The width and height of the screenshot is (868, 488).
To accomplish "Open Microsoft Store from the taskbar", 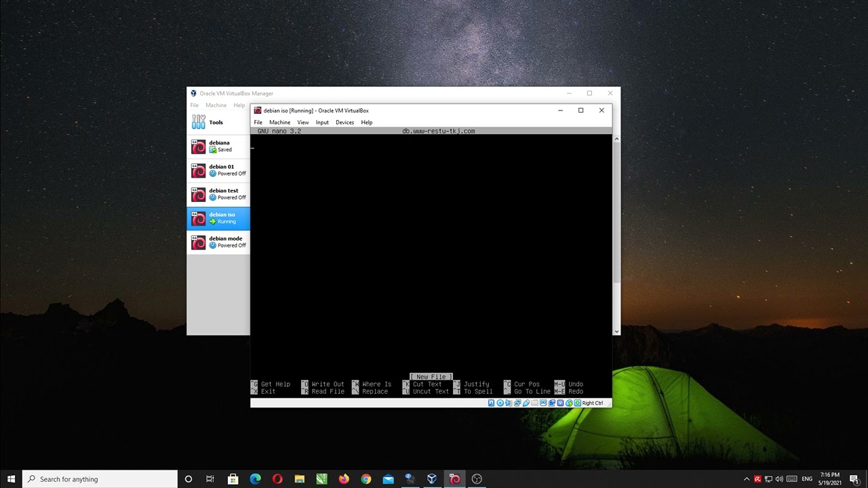I will (233, 479).
